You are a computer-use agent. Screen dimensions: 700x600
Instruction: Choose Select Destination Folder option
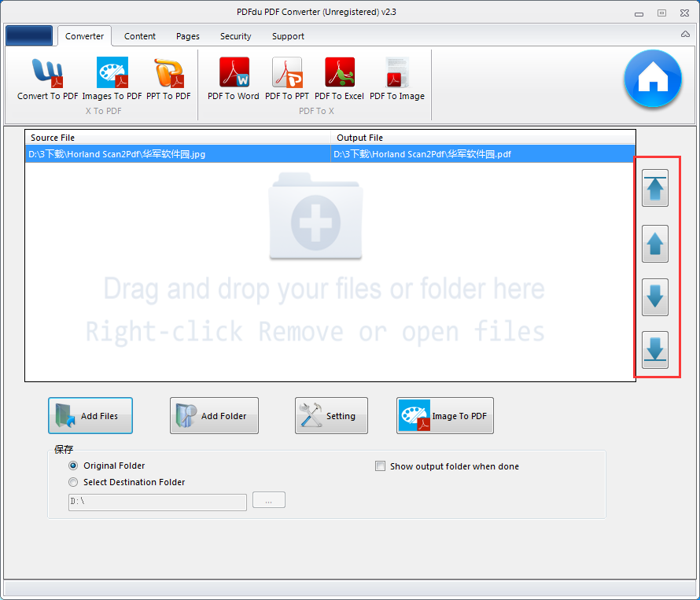pos(73,482)
